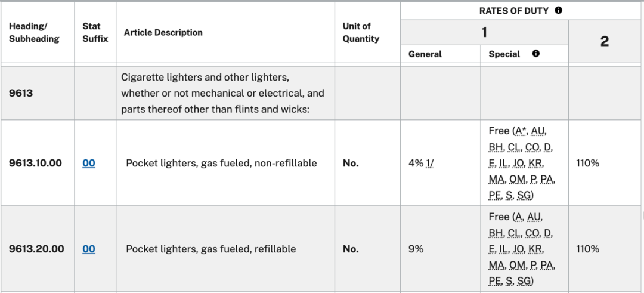The width and height of the screenshot is (644, 293).
Task: Click the info icon beside Special
Action: (x=535, y=54)
